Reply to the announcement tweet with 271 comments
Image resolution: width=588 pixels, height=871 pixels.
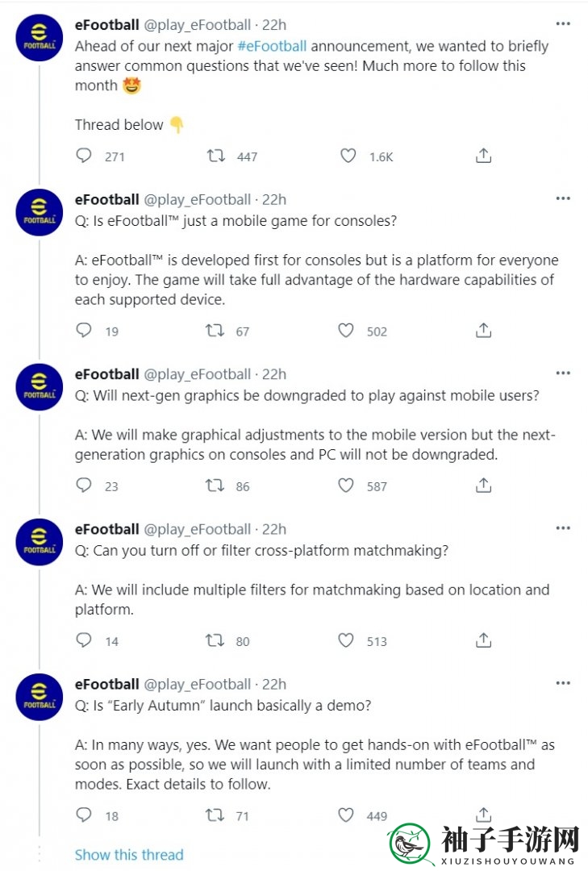(84, 156)
